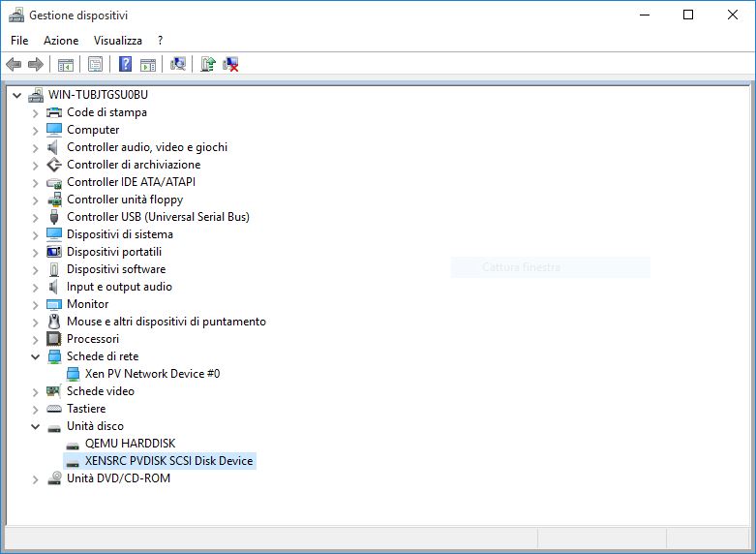Click the Help question mark toolbar icon
This screenshot has width=756, height=554.
point(125,65)
